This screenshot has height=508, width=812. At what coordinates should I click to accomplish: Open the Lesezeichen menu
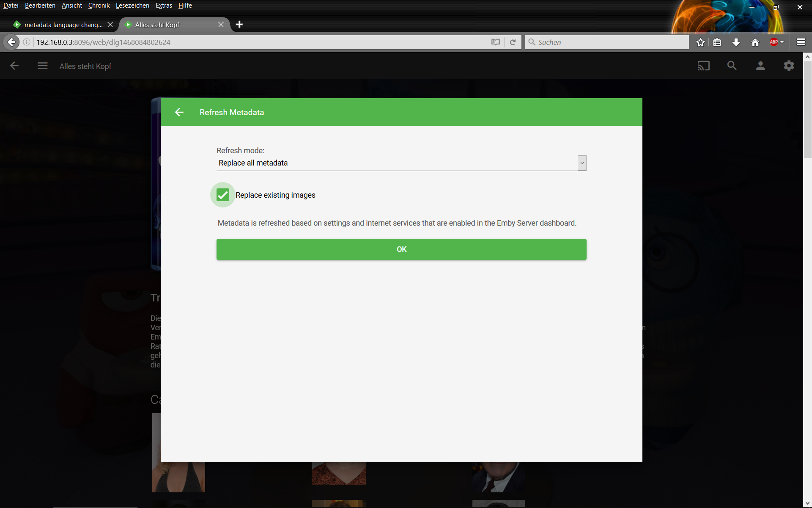132,6
